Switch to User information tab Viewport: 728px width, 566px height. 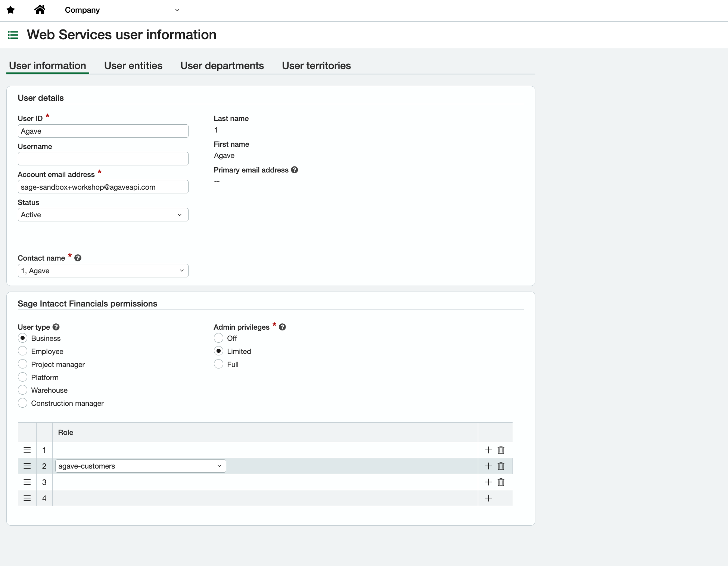click(48, 66)
